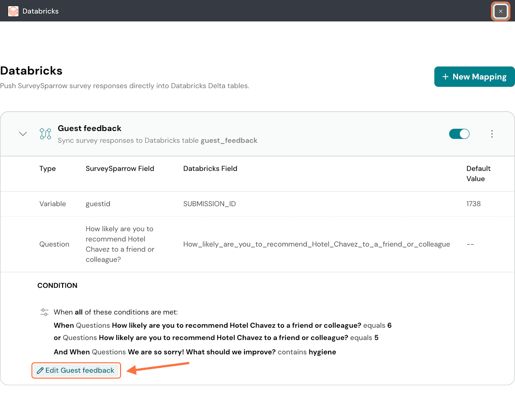Click the hygiene condition line

click(x=195, y=352)
